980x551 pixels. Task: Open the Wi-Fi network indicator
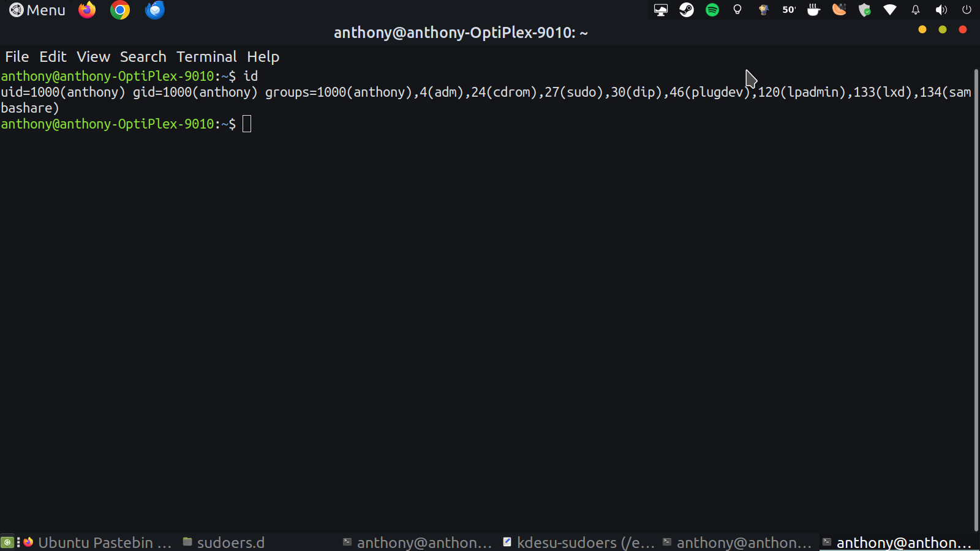(890, 10)
